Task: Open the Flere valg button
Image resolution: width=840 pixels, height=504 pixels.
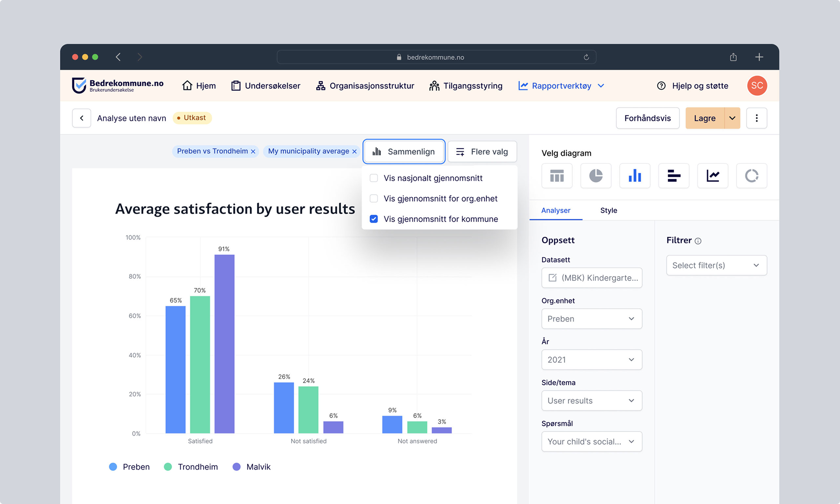Action: click(x=482, y=152)
